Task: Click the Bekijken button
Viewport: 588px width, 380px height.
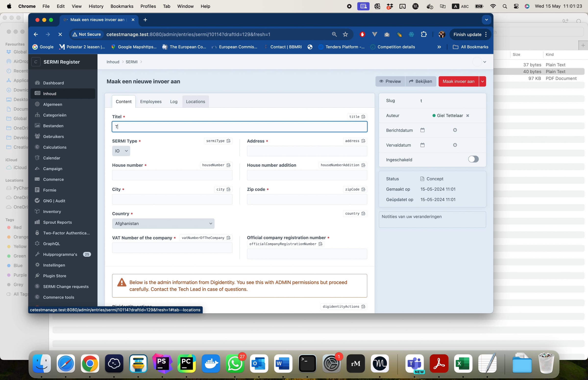Action: pyautogui.click(x=420, y=81)
